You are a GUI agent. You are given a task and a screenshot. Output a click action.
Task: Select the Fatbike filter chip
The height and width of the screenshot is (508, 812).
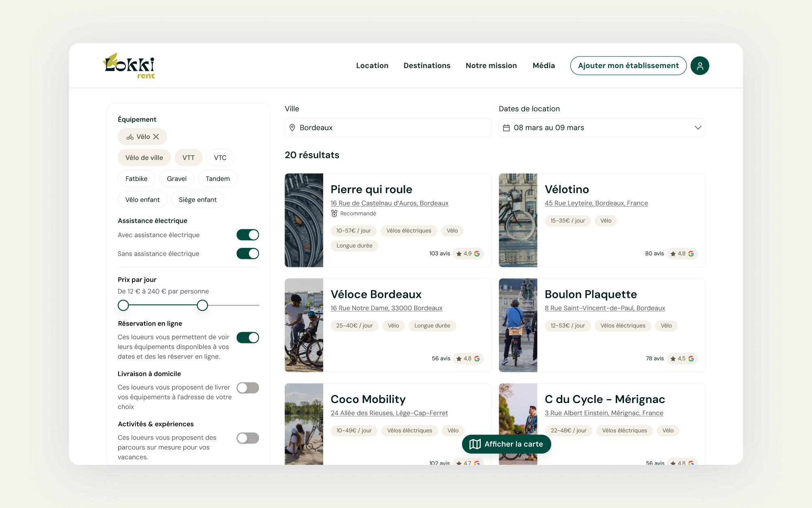click(136, 179)
